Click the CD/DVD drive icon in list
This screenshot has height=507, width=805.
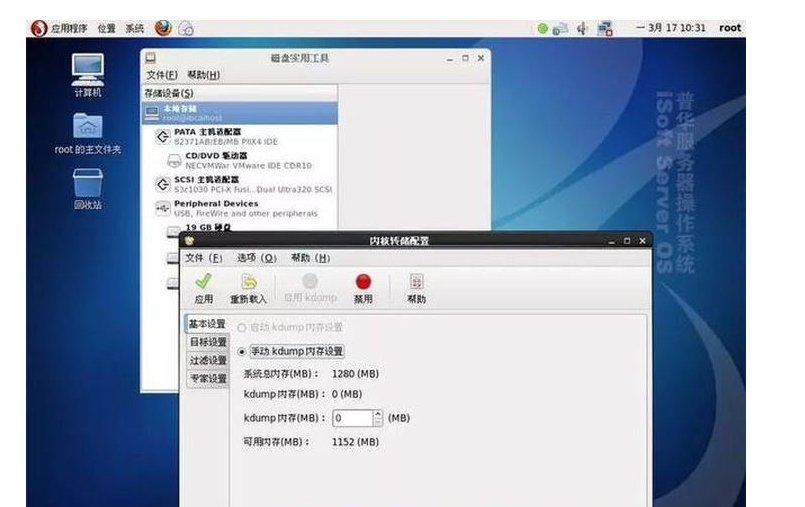(x=175, y=161)
